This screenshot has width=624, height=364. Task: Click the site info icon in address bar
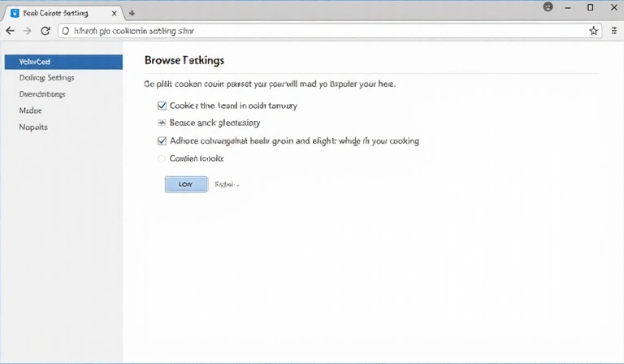tap(66, 31)
